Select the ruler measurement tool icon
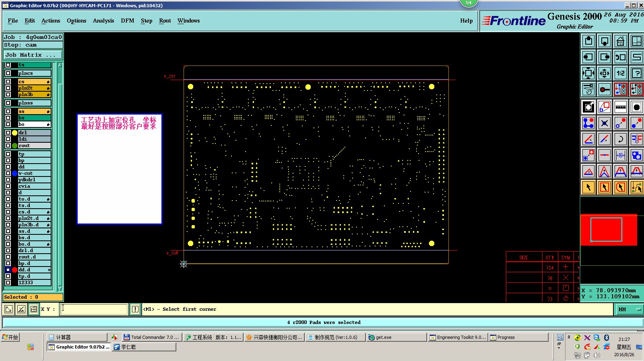 click(x=621, y=107)
